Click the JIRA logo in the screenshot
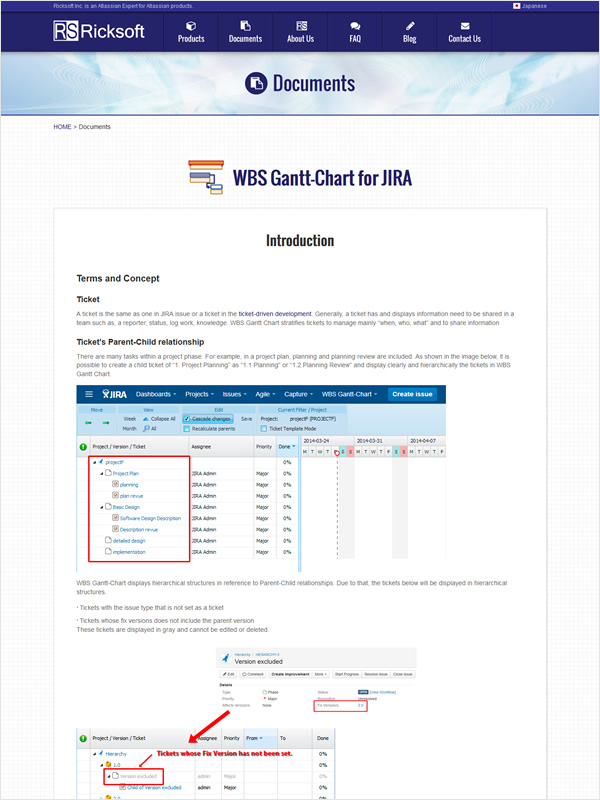600x800 pixels. 114,394
